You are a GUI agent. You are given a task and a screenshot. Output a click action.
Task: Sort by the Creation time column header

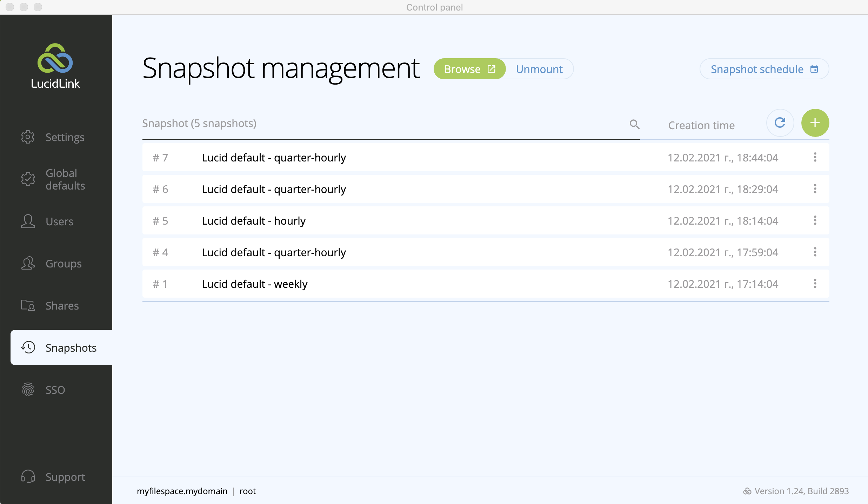click(701, 125)
